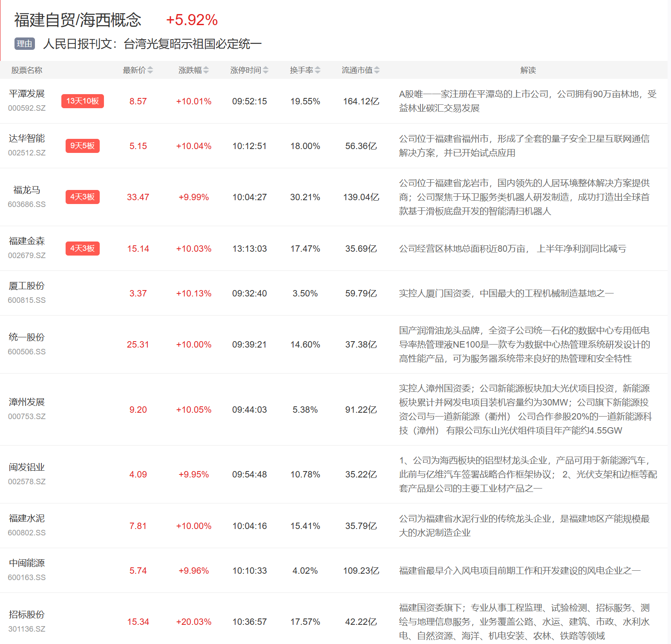Click 4天3板 badge next to 福龙马
The height and width of the screenshot is (644, 671).
coord(83,197)
